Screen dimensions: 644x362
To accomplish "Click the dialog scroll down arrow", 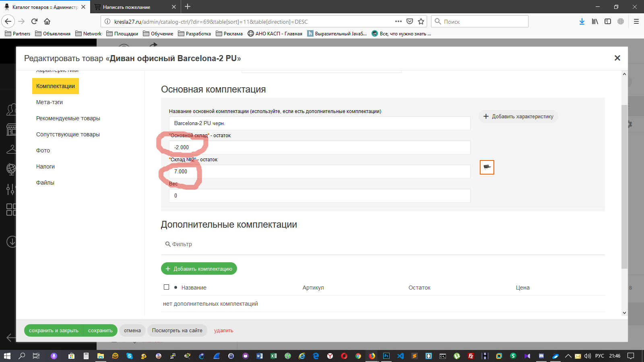I will (x=624, y=313).
